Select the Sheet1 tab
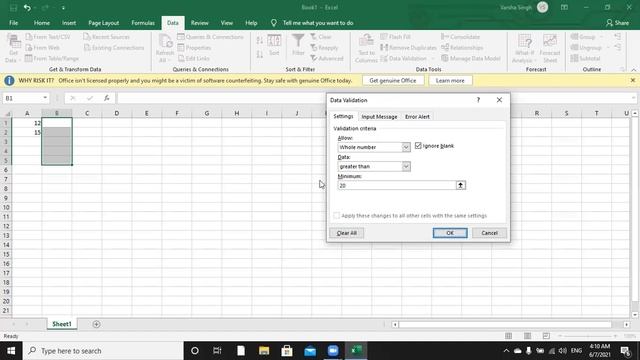This screenshot has height=360, width=640. point(62,324)
